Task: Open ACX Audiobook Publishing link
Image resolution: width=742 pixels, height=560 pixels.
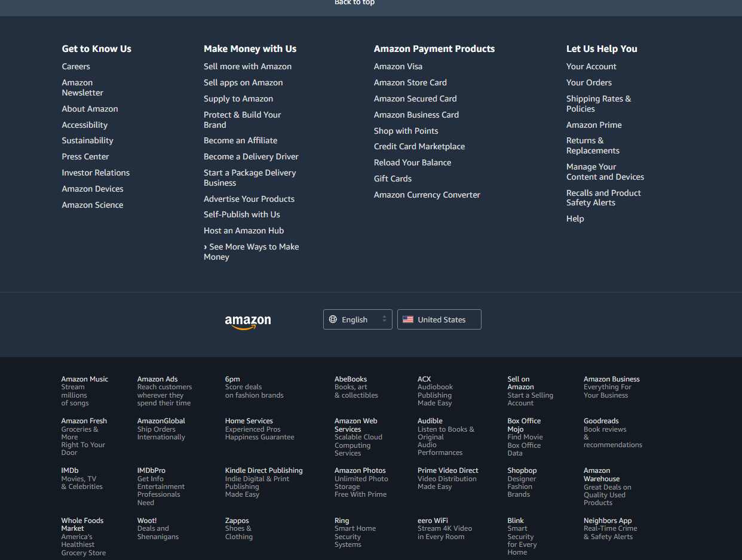Action: 435,391
